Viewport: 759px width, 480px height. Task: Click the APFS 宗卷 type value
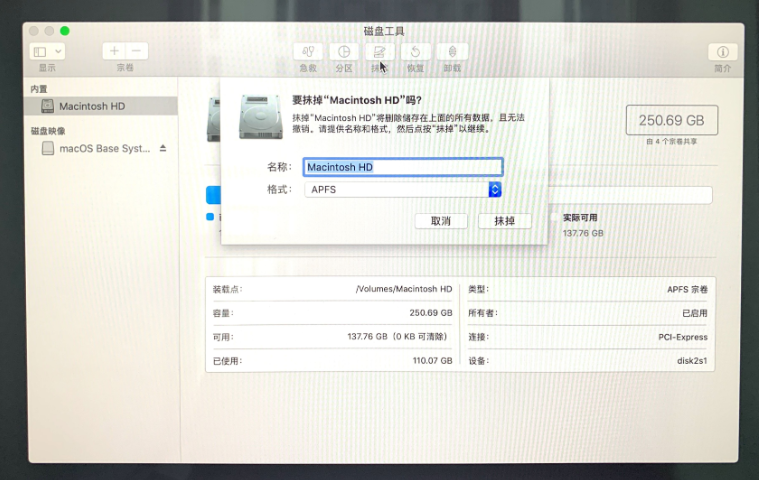click(x=687, y=289)
